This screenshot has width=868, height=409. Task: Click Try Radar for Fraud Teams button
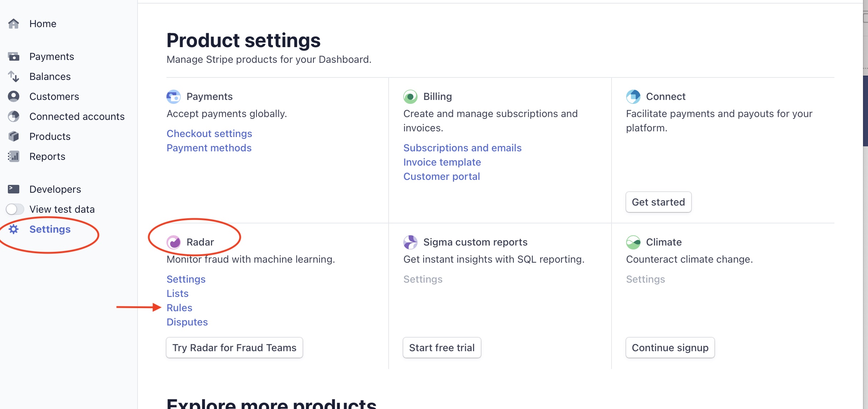point(234,348)
